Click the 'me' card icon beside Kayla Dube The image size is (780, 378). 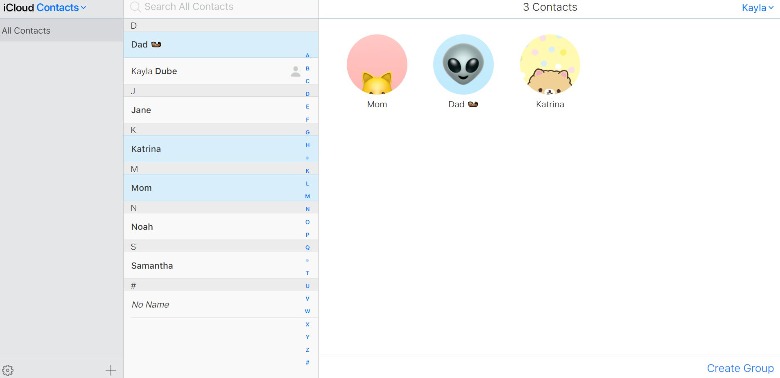295,71
